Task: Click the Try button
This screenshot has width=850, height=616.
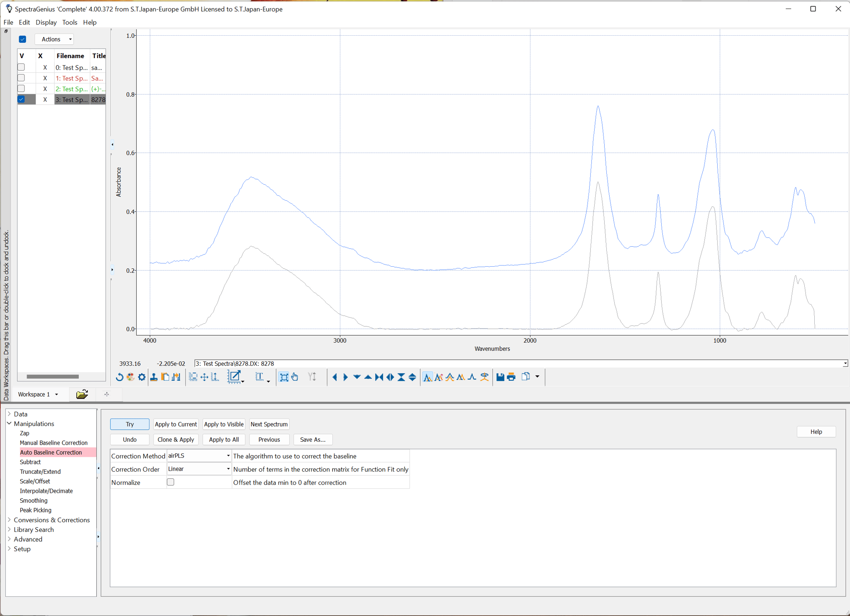Action: 129,424
